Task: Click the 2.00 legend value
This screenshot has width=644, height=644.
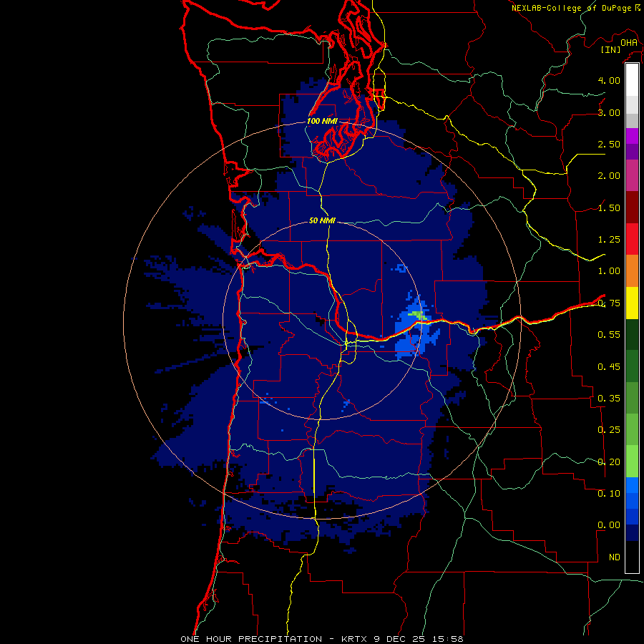Action: pos(609,176)
